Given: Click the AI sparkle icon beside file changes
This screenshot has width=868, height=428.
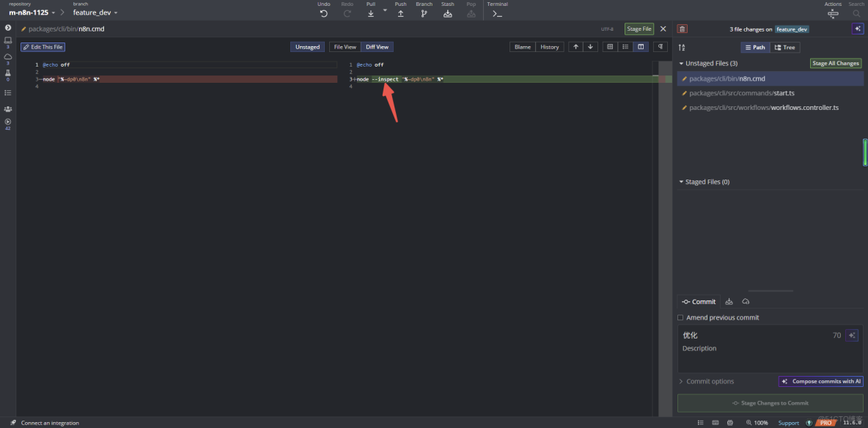Looking at the screenshot, I should pyautogui.click(x=857, y=29).
